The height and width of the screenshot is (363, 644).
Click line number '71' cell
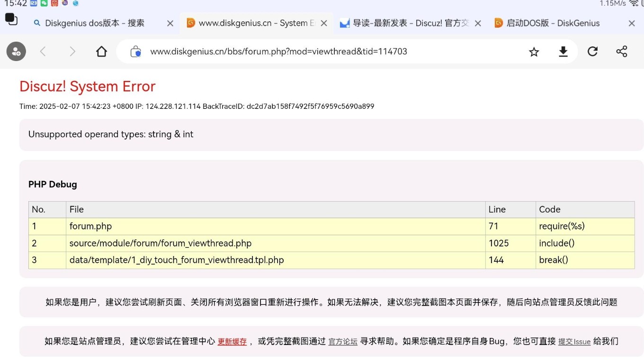coord(510,226)
